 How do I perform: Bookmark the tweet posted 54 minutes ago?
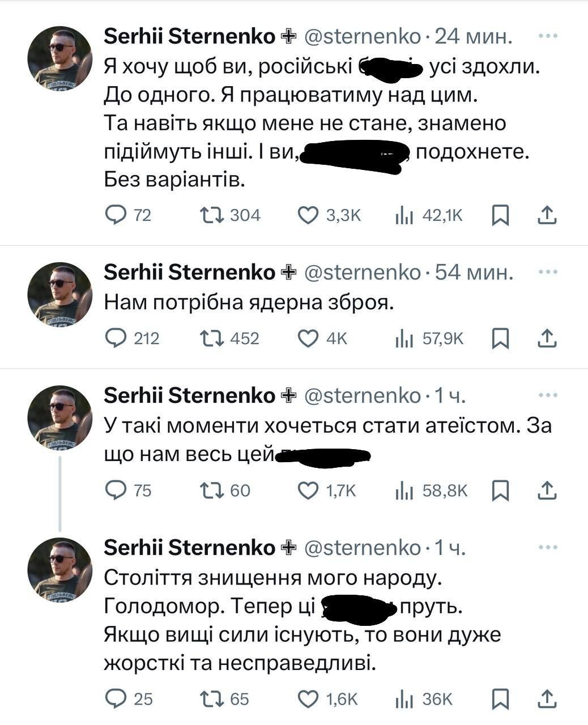pos(500,338)
